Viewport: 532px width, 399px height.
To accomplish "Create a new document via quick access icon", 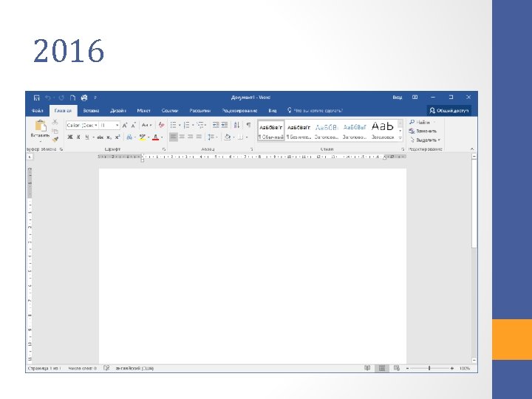I will coord(72,98).
